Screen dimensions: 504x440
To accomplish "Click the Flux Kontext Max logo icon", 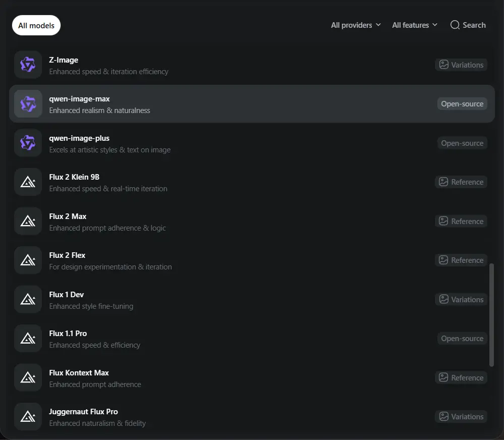I will pos(28,377).
